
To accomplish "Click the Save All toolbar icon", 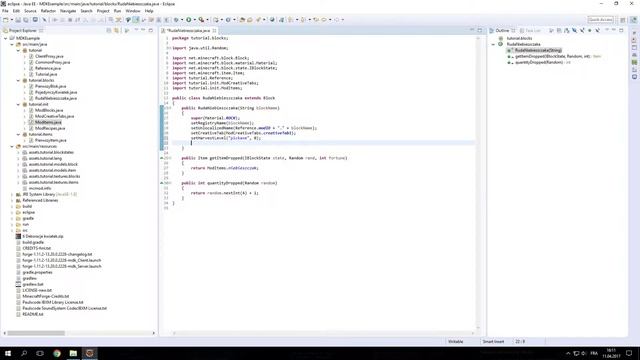I will coord(26,20).
